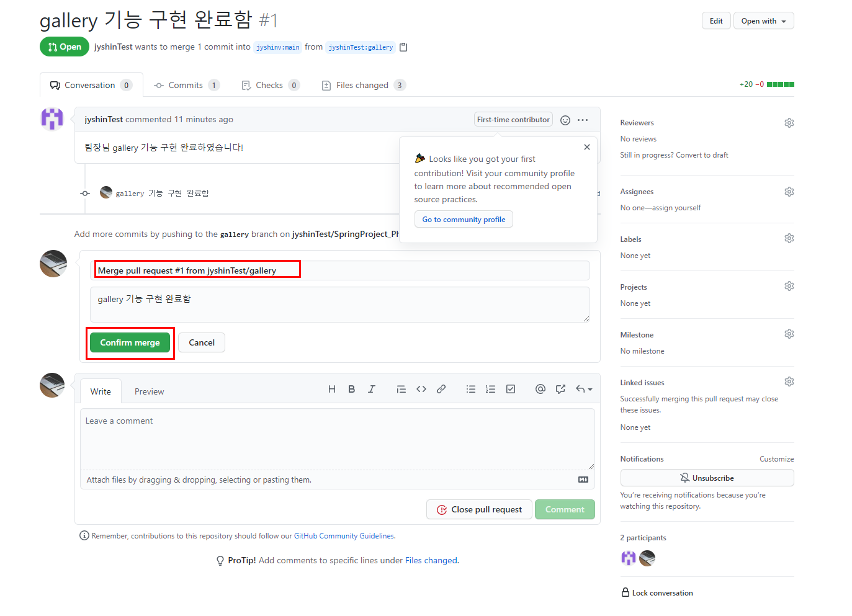The width and height of the screenshot is (852, 616).
Task: Lock the conversation
Action: click(657, 592)
